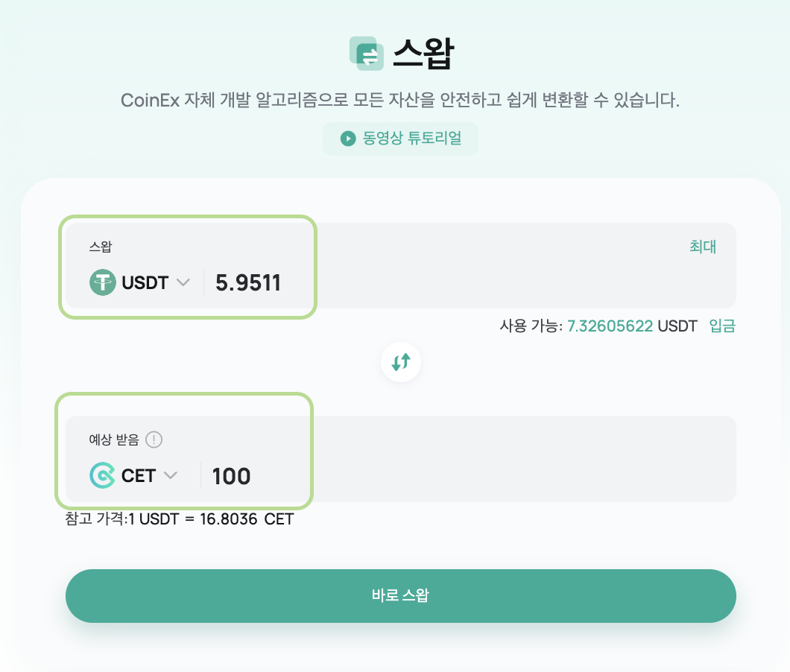This screenshot has width=790, height=672.
Task: Click the play icon in 동영상 튜토리얼
Action: (348, 138)
